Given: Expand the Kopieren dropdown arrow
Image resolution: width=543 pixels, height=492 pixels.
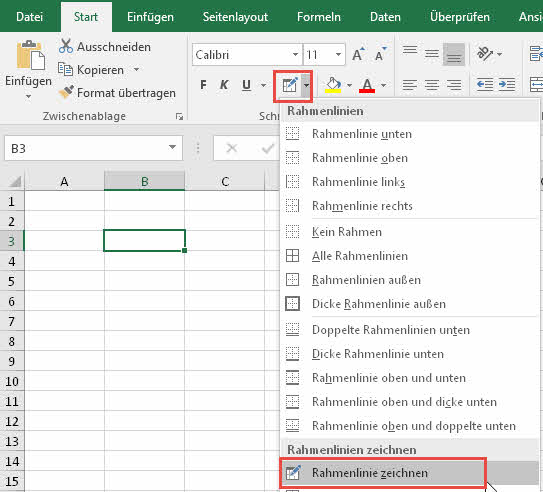Looking at the screenshot, I should click(x=137, y=70).
